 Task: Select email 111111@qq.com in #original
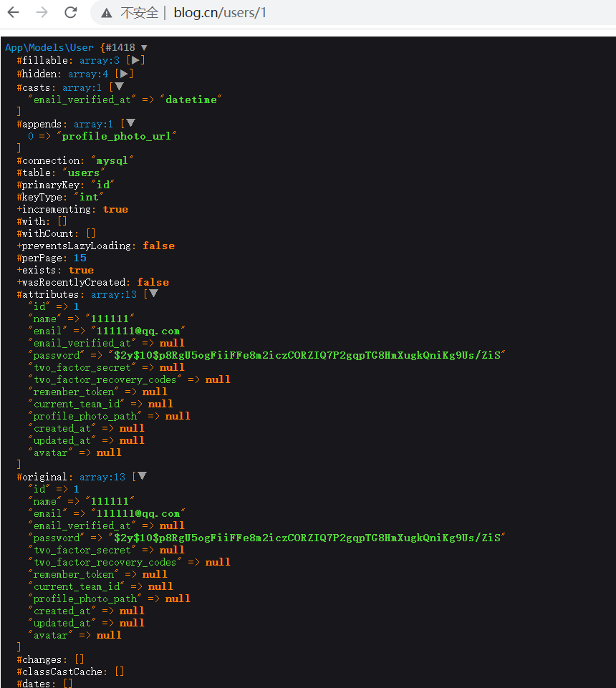(x=138, y=513)
